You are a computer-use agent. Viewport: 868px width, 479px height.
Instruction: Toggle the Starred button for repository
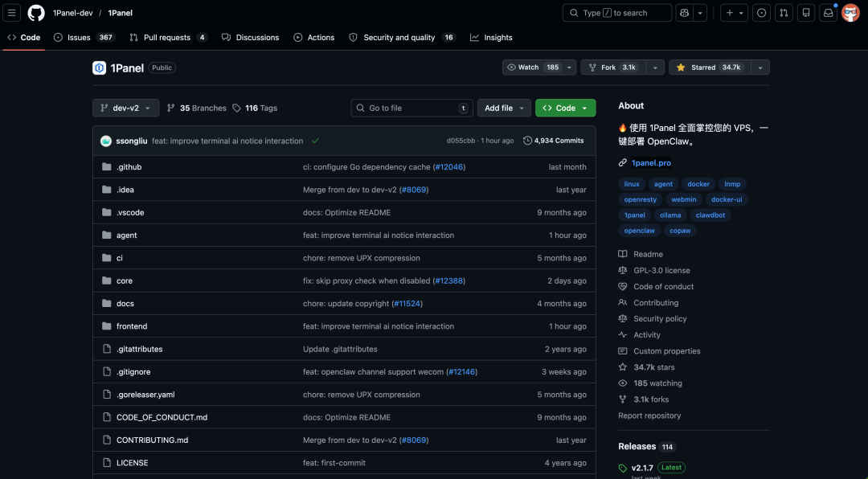710,68
